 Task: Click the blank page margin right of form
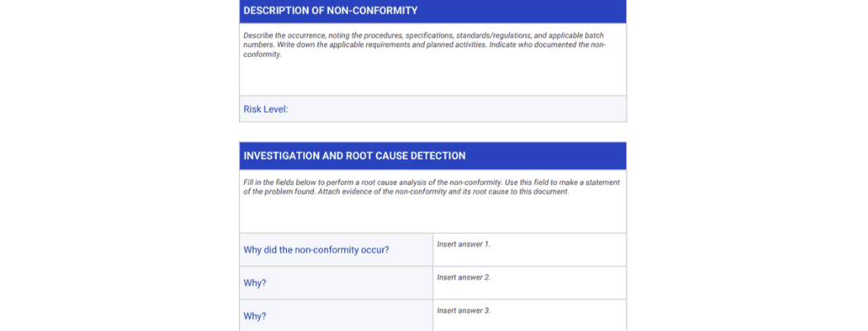(x=744, y=165)
